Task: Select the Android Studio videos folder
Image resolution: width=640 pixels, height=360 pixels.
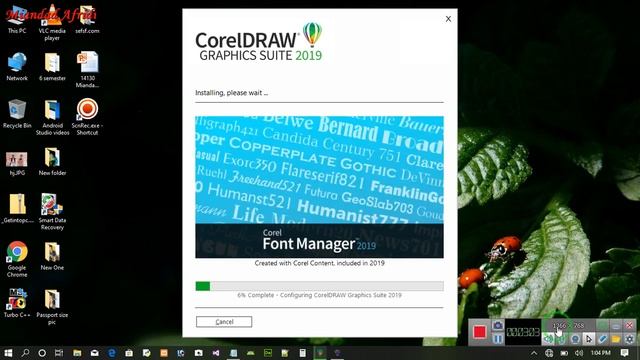Action: coord(52,117)
